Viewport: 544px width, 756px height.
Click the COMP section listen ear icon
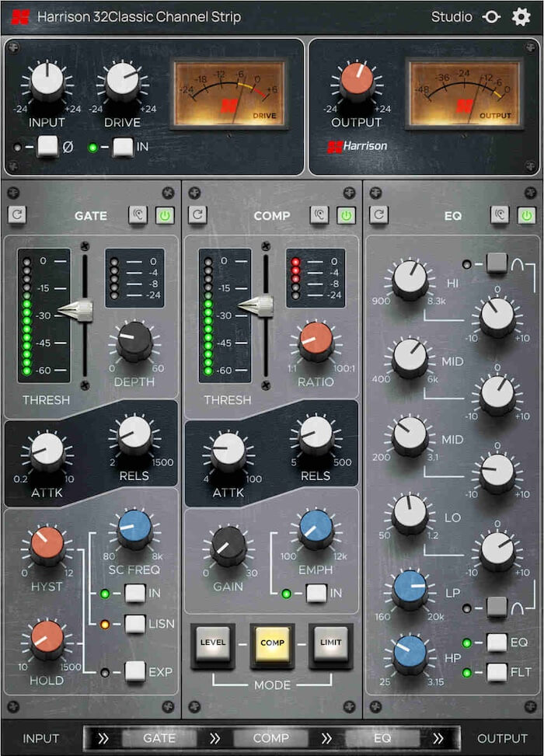pos(319,214)
